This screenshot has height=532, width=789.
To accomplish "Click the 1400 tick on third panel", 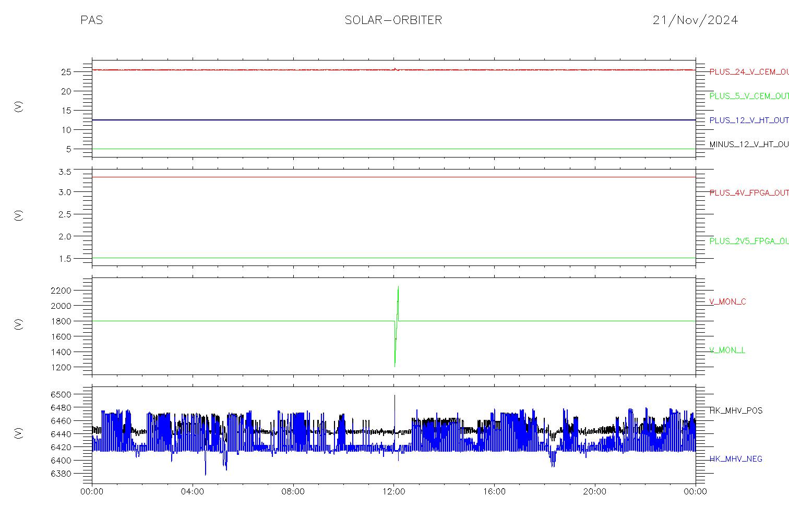I will [61, 352].
